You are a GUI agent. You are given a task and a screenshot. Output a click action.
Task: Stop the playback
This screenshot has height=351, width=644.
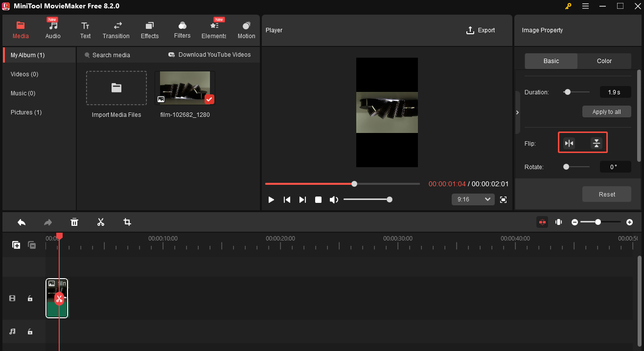318,199
